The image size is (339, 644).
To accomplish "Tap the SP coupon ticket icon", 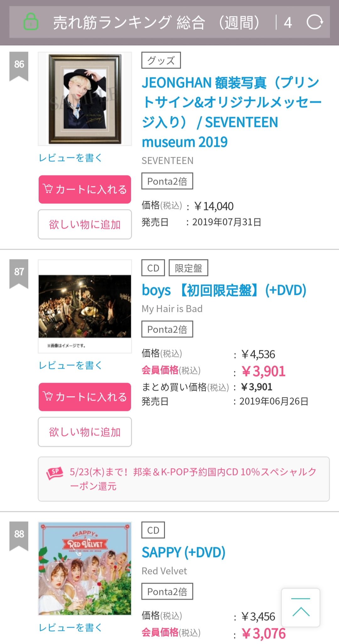I will click(x=55, y=473).
